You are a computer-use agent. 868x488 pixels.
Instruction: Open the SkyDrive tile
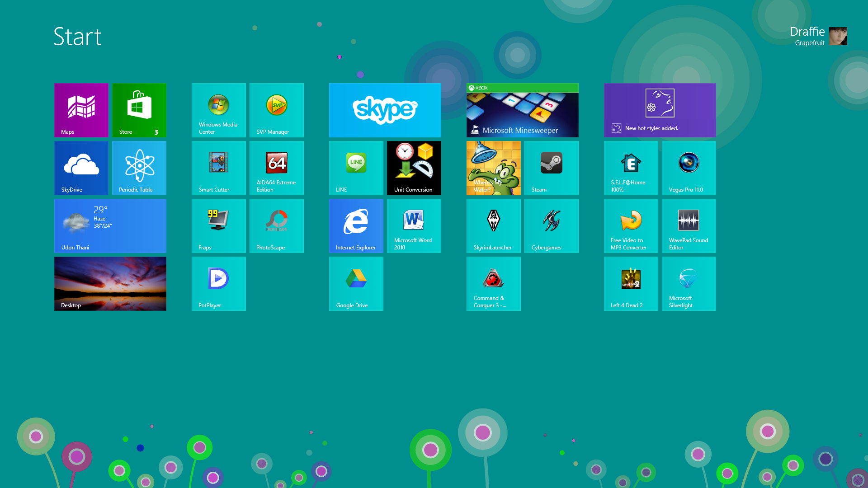point(81,168)
